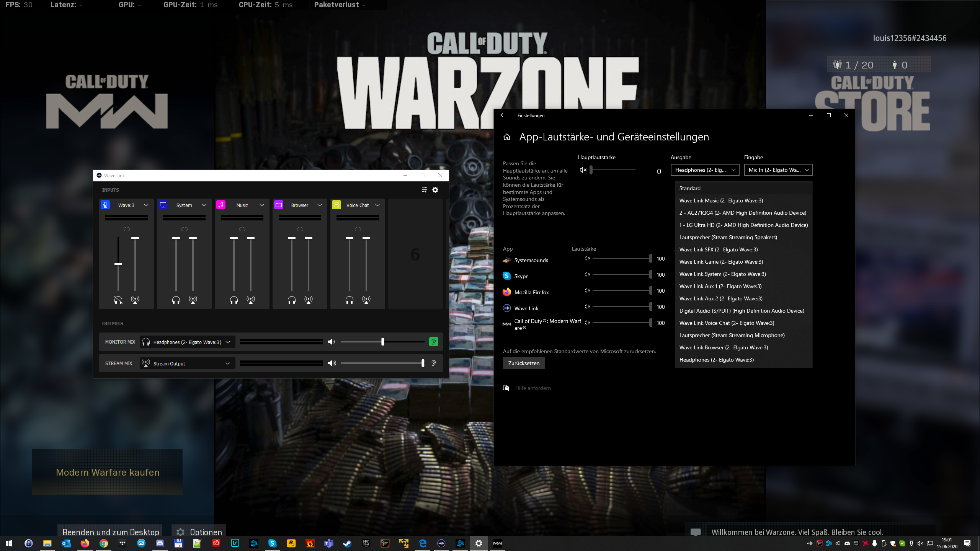This screenshot has height=551, width=980.
Task: Open Wave Link settings gear icon
Action: click(435, 190)
